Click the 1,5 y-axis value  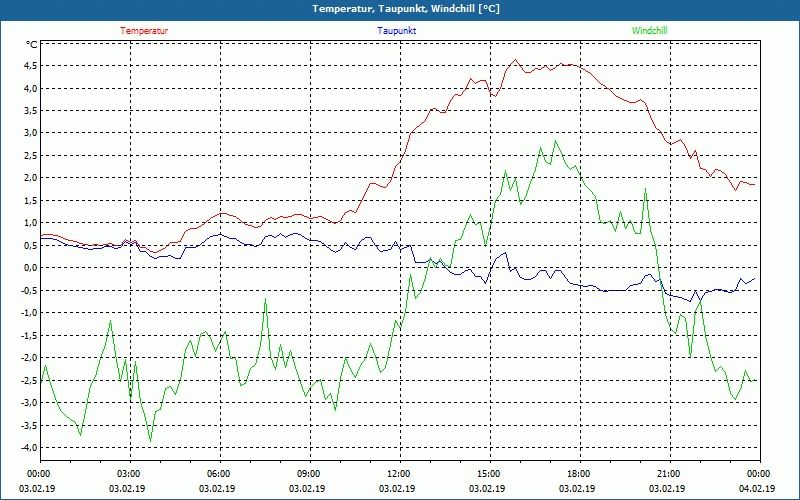point(30,200)
